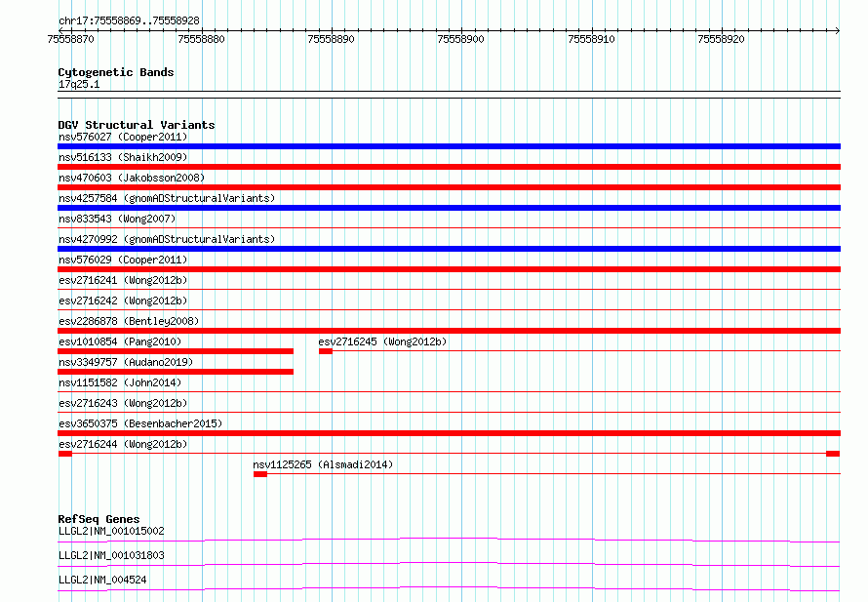Open variant esv2716243 (Wong2012b)

123,403
